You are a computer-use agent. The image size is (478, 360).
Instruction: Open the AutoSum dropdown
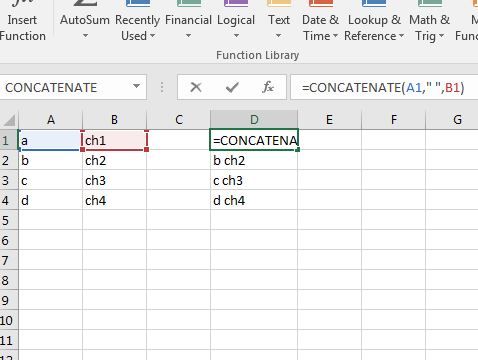coord(85,21)
